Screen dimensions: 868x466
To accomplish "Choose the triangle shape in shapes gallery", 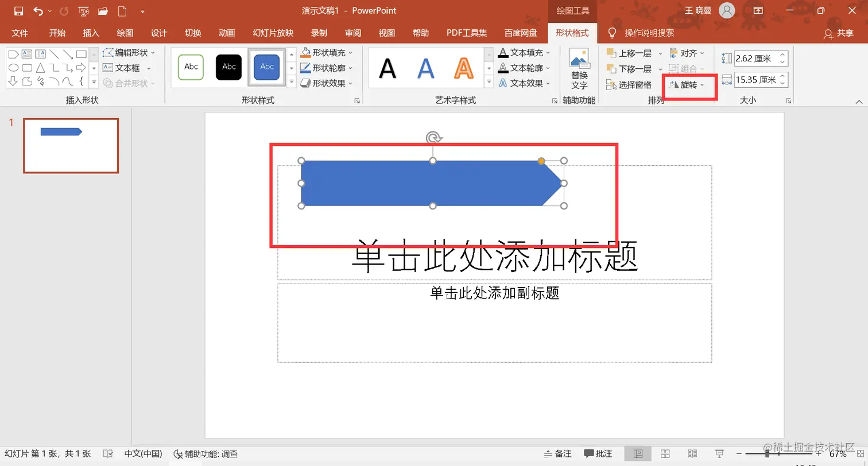I will (x=40, y=68).
